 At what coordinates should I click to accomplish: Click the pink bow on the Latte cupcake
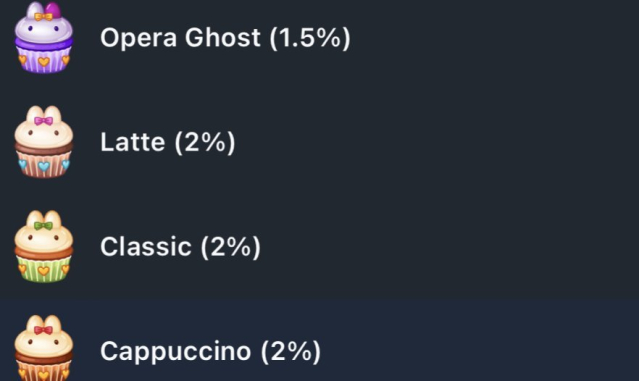pos(44,121)
